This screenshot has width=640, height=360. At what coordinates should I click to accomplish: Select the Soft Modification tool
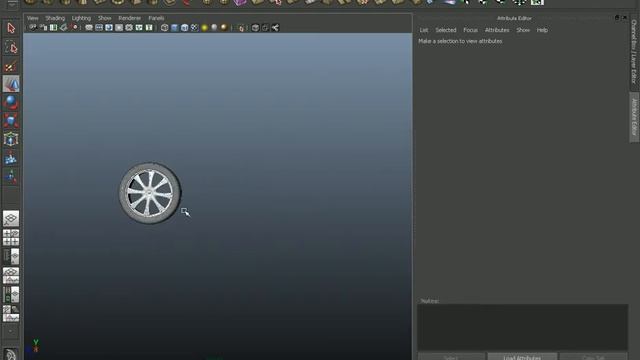pyautogui.click(x=11, y=158)
